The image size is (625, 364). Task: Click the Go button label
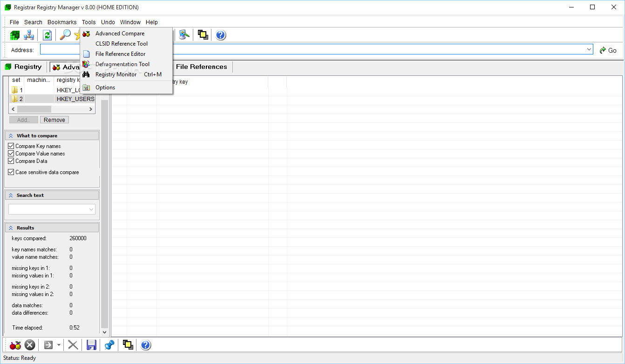[x=612, y=50]
